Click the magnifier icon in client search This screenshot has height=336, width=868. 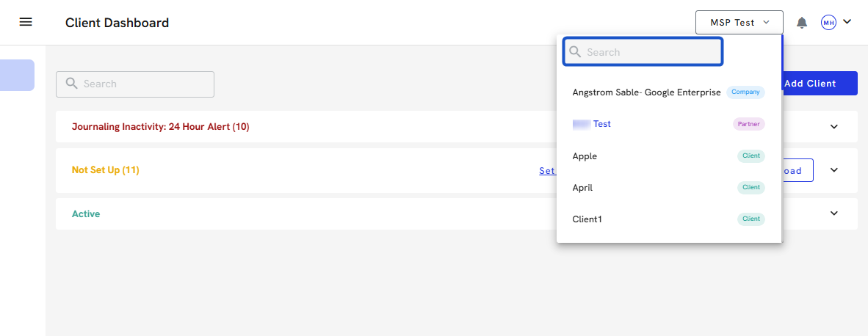coord(72,84)
